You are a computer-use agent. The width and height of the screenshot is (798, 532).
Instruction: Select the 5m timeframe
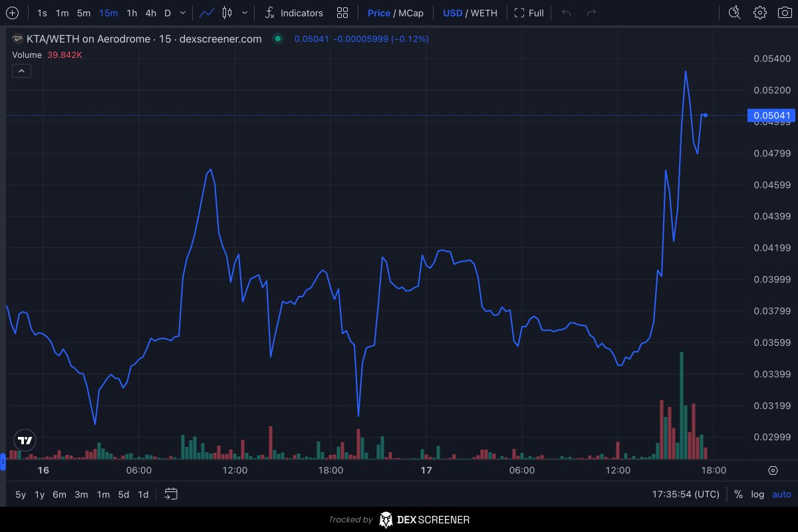pyautogui.click(x=83, y=13)
